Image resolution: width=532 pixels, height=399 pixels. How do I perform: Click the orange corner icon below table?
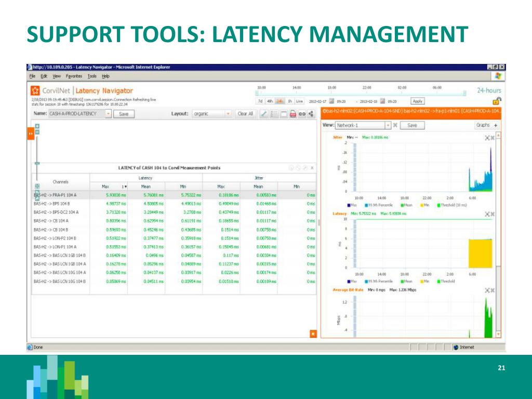tap(313, 334)
